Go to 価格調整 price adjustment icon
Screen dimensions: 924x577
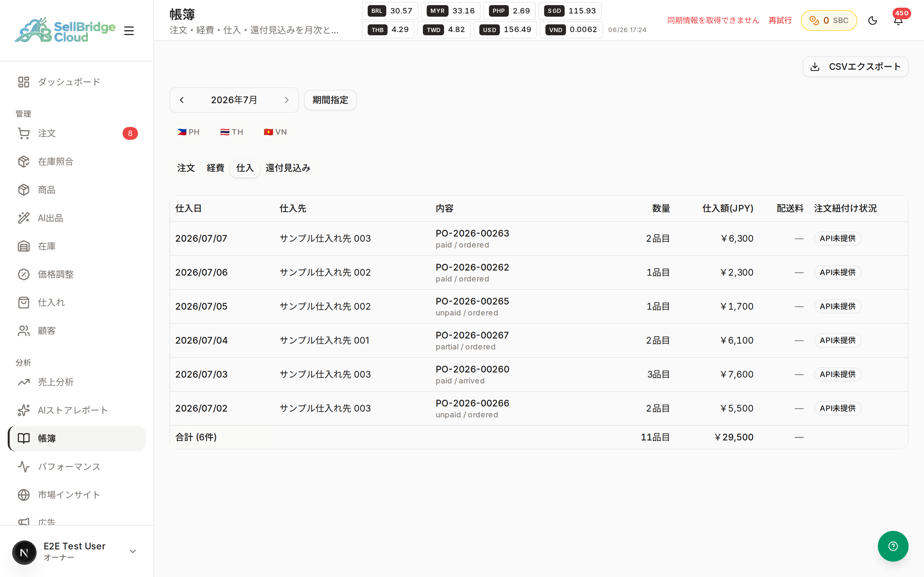pos(24,274)
